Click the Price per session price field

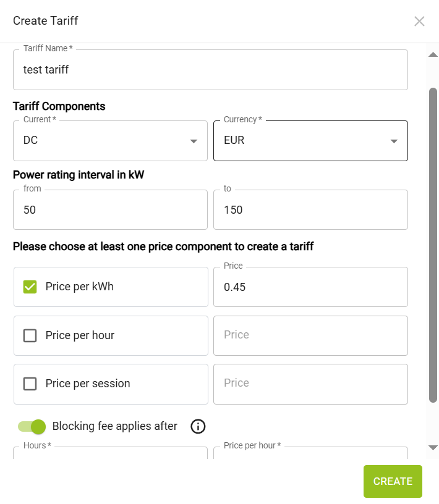(310, 384)
